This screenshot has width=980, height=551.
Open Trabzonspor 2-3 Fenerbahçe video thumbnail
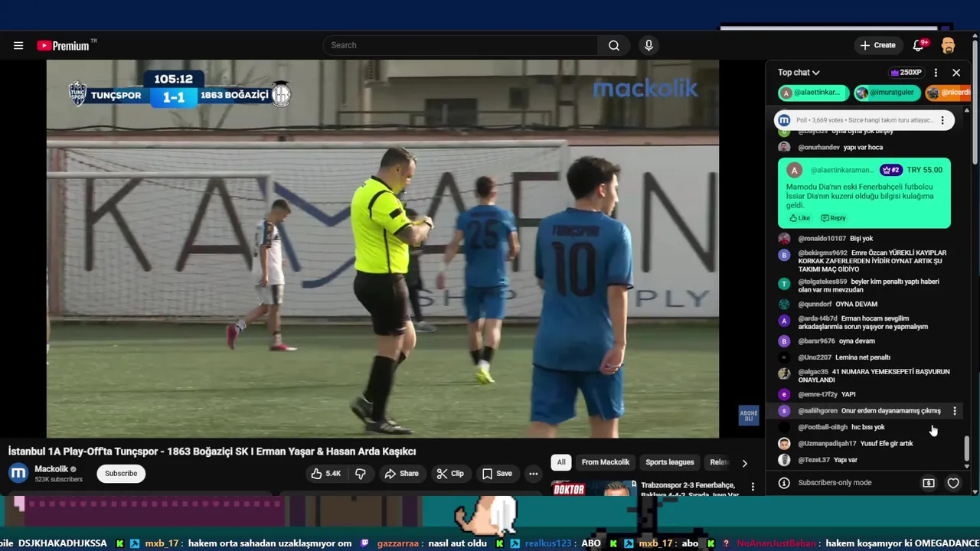point(593,488)
